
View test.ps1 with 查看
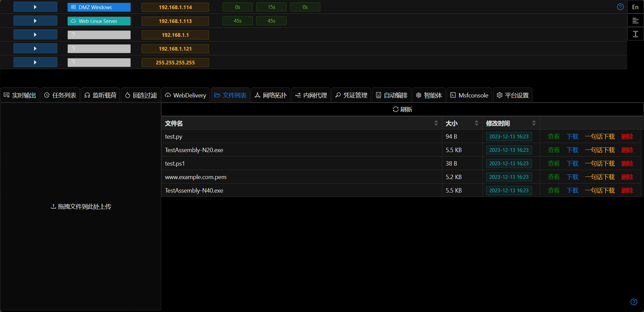click(x=554, y=163)
